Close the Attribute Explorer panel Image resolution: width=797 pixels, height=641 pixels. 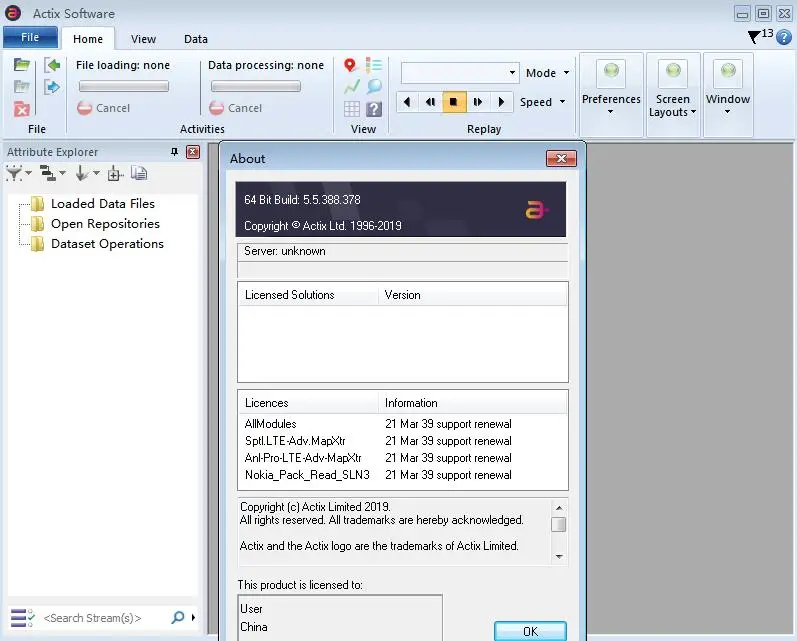193,151
